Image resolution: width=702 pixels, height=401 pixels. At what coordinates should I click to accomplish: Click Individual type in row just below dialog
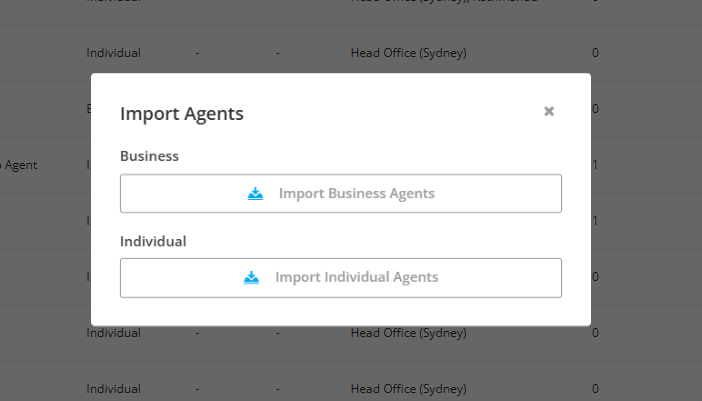113,333
